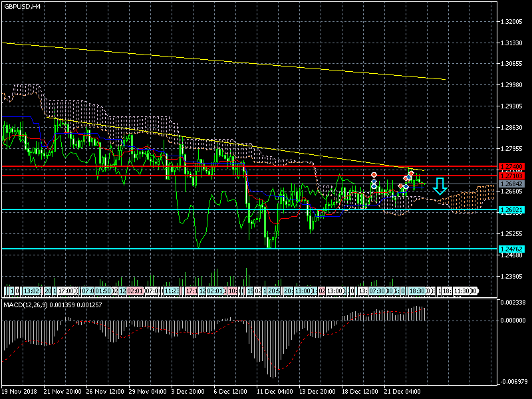
Task: Click the GBPUSD,H4 chart title
Action: pos(22,6)
